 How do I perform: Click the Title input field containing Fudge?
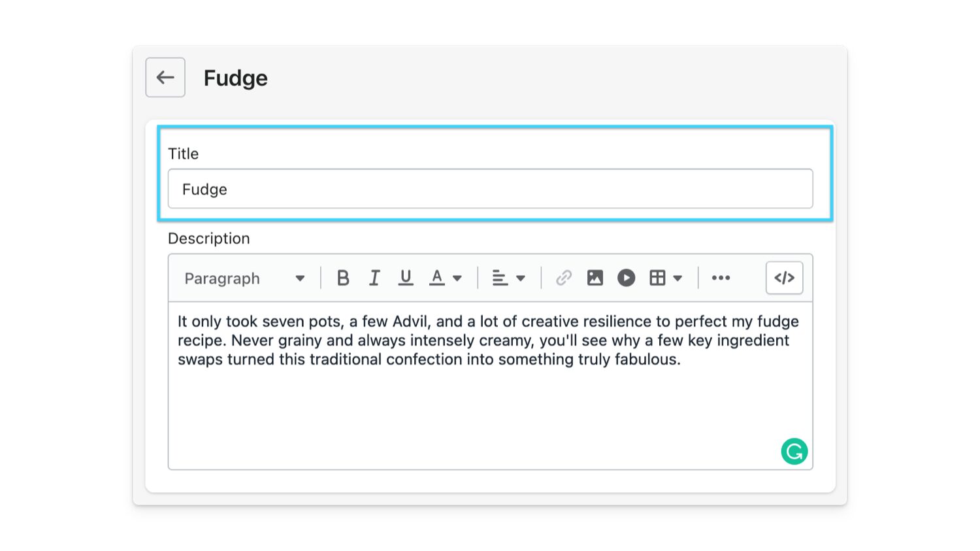click(x=491, y=189)
